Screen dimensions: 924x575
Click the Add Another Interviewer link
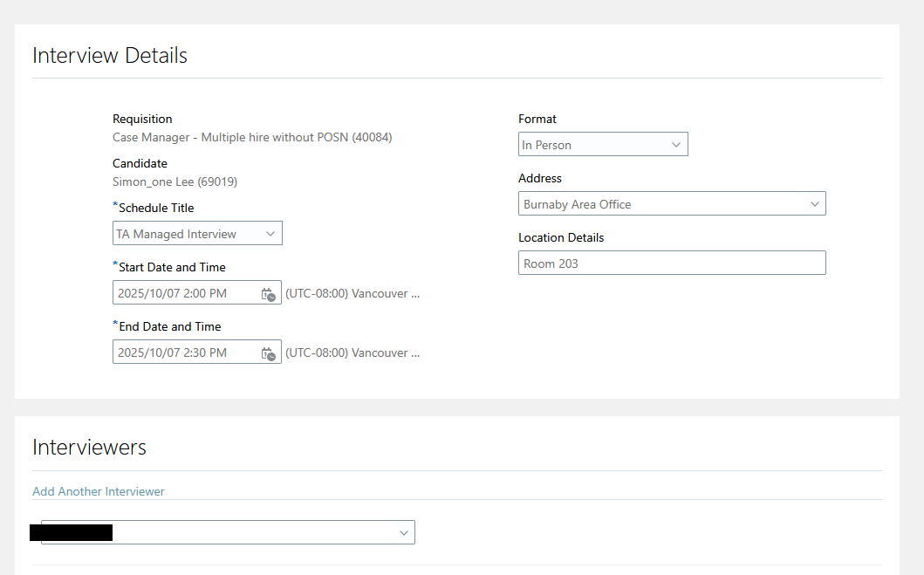(x=99, y=491)
